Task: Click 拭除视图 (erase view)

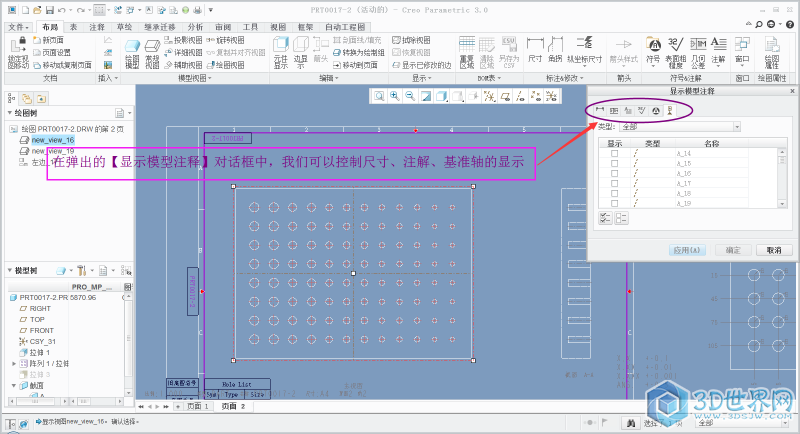Action: [x=411, y=40]
